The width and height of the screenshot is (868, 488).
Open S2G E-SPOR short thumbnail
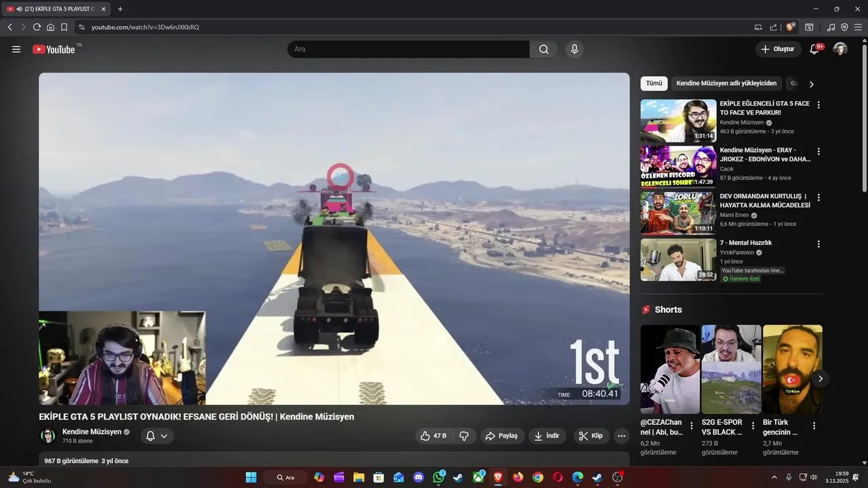[x=731, y=369]
